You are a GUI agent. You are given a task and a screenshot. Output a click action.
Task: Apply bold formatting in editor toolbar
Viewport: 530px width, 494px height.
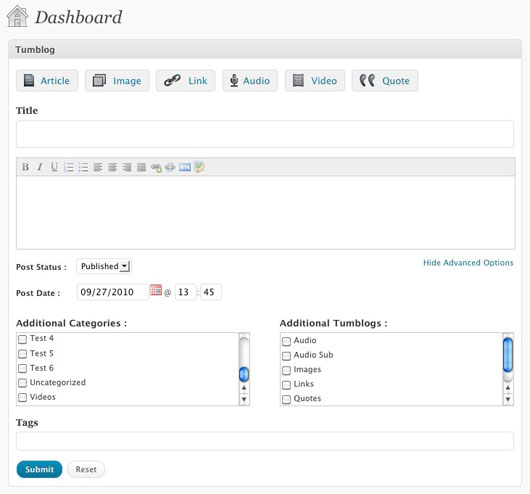25,167
